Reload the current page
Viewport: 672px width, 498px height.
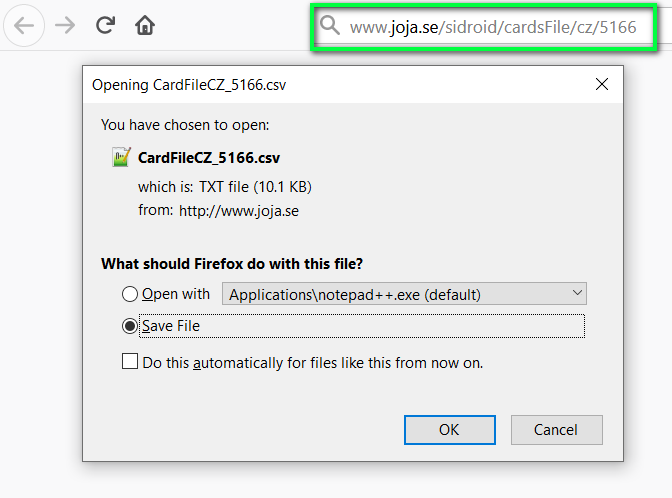106,26
